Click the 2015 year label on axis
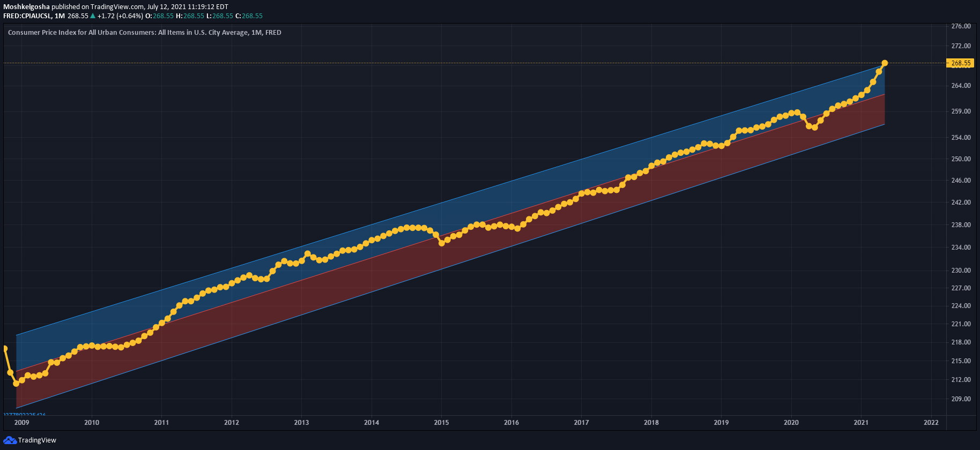 pyautogui.click(x=441, y=423)
